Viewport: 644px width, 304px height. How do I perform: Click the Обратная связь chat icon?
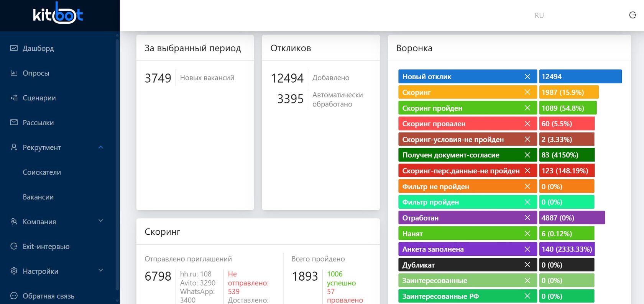[x=14, y=296]
